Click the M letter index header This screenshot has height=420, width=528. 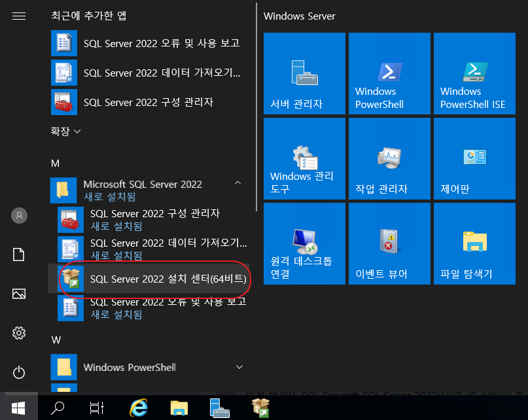(x=55, y=164)
